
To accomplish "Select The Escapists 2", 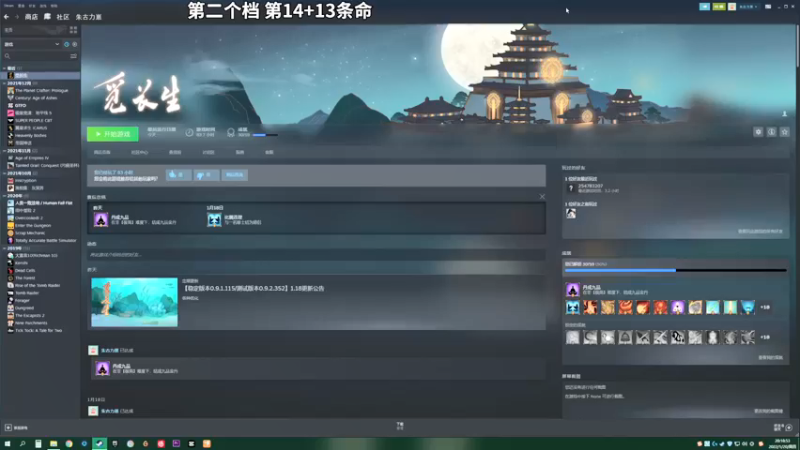I will [31, 315].
